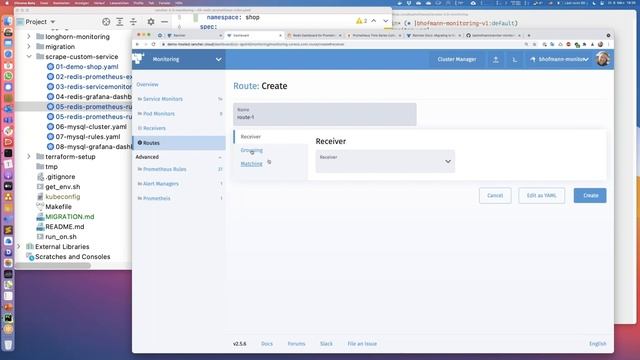Click the blue Create button
The height and width of the screenshot is (360, 640).
point(590,196)
